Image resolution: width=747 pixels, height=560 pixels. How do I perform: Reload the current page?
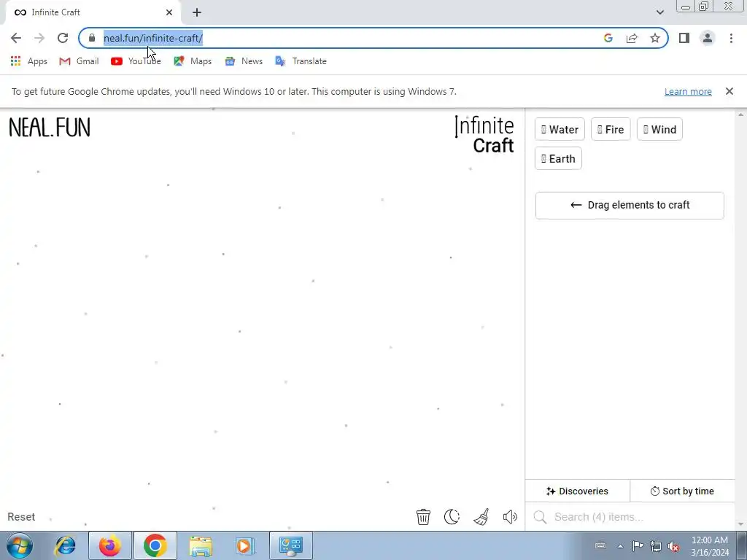[x=63, y=38]
